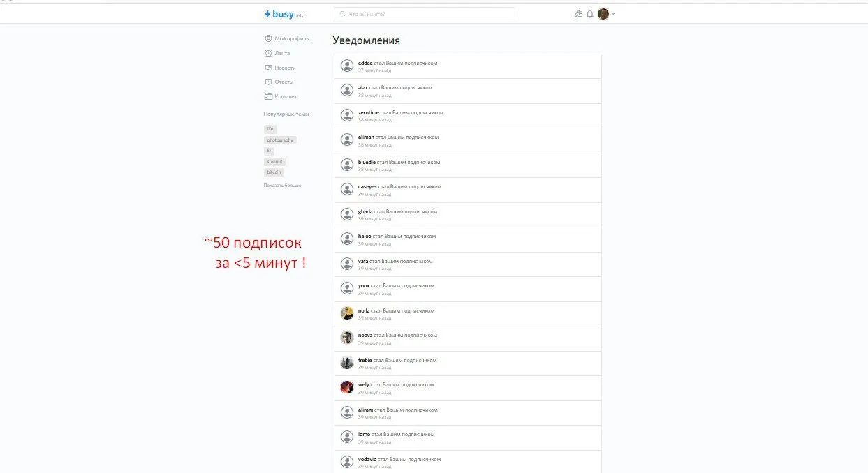Select the steemit topic tag
The height and width of the screenshot is (473, 868).
point(274,162)
